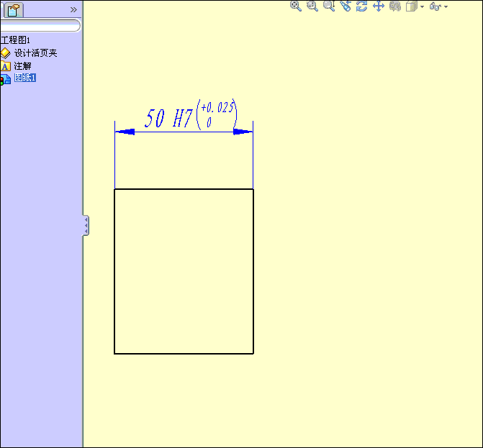Open the PropertyManager clipboard tab
The image size is (483, 448).
click(13, 10)
